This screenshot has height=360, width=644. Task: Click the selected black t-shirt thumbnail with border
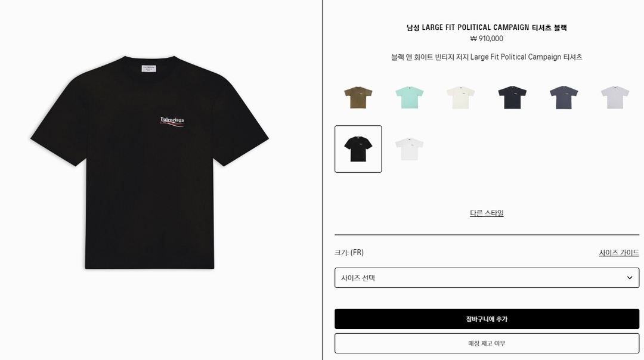(x=358, y=149)
